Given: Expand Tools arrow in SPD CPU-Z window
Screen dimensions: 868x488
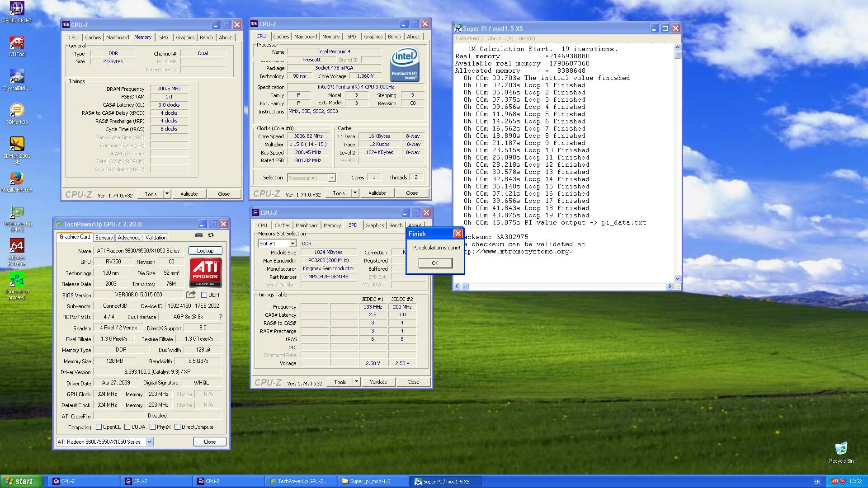Looking at the screenshot, I should (x=356, y=382).
